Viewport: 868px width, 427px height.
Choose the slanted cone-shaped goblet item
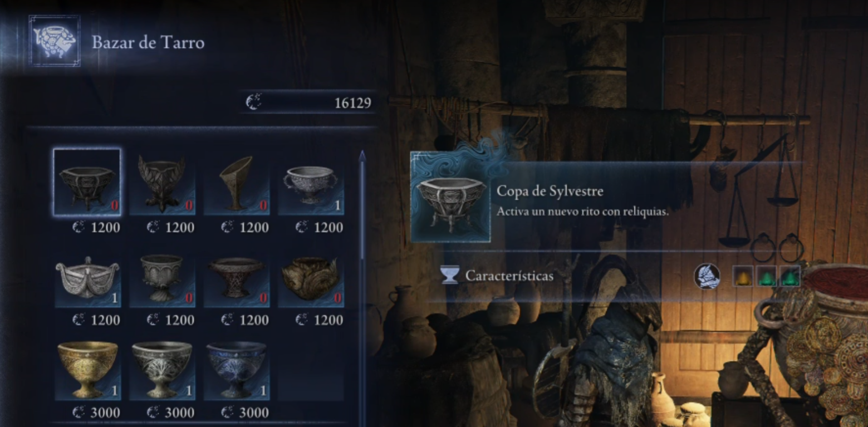(x=237, y=183)
